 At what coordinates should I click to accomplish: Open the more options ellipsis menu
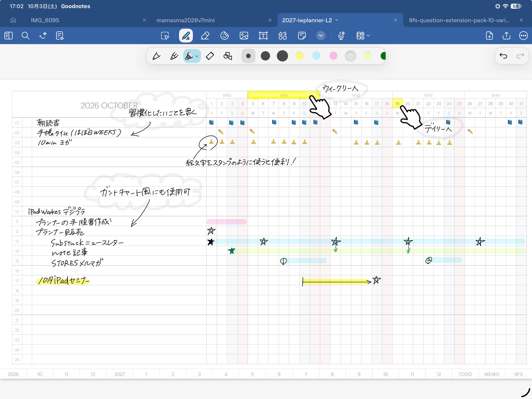coord(523,36)
